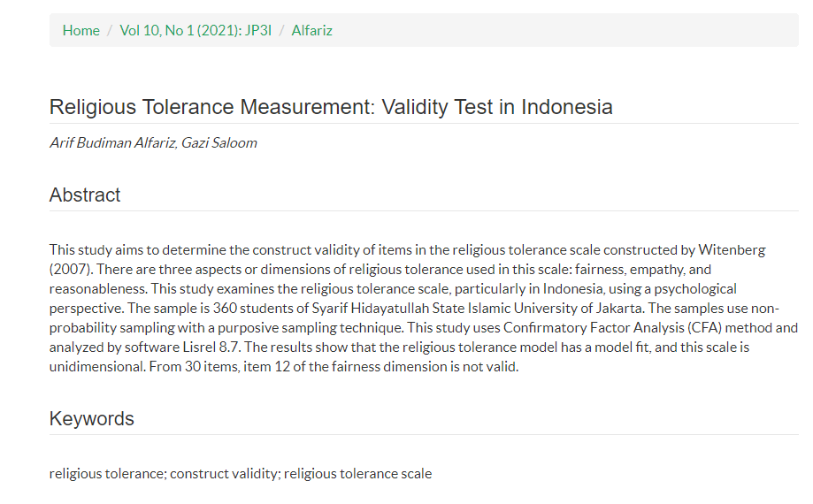Click the name Witenberg in the abstract
The width and height of the screenshot is (813, 504).
pos(731,250)
